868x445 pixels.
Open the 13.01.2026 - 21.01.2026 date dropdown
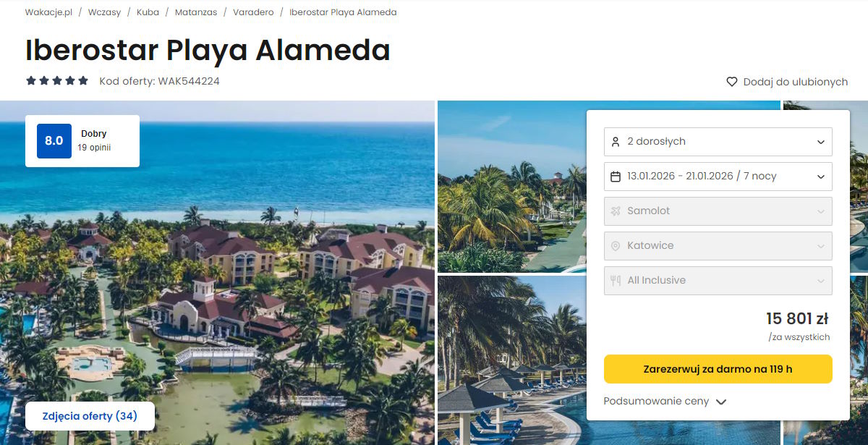(718, 177)
